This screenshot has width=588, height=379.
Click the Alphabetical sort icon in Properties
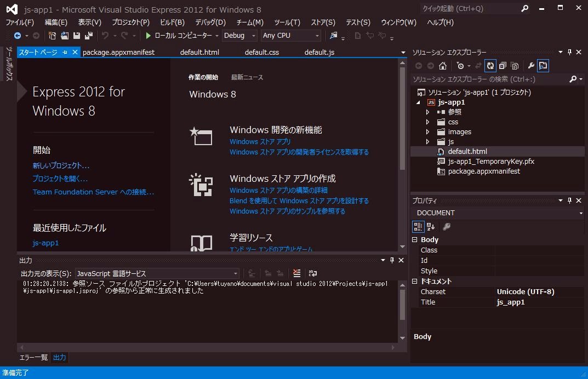coord(431,227)
